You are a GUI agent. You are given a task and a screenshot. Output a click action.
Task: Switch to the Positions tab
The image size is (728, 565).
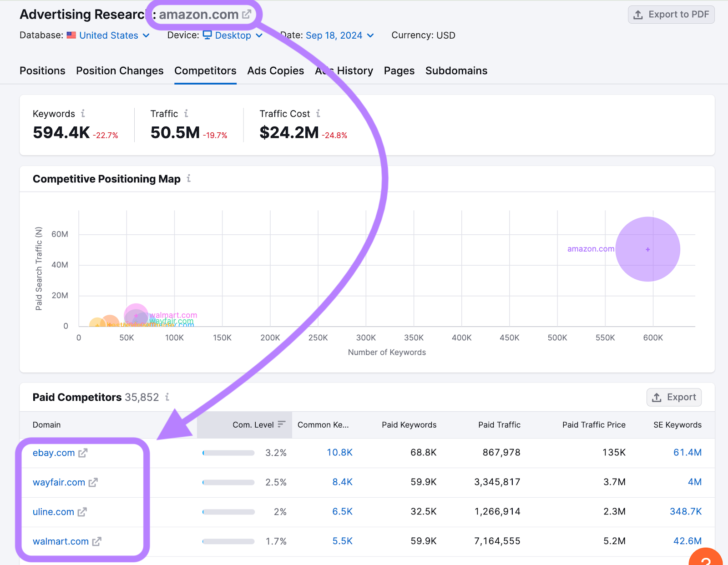point(42,71)
